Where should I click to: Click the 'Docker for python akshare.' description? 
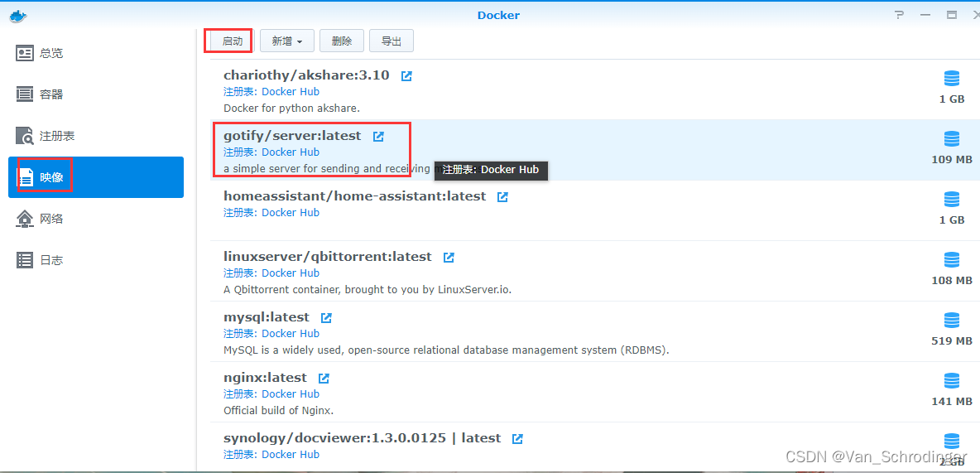292,109
